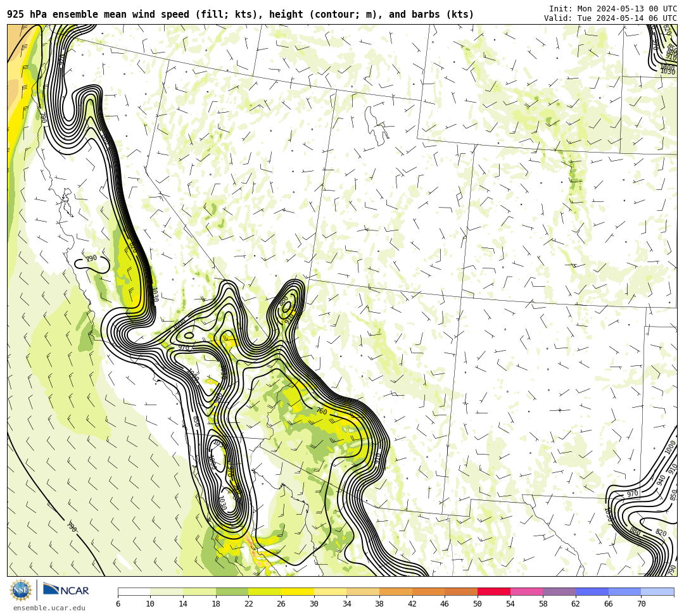Click the colorbar tick label '34'

[x=347, y=604]
